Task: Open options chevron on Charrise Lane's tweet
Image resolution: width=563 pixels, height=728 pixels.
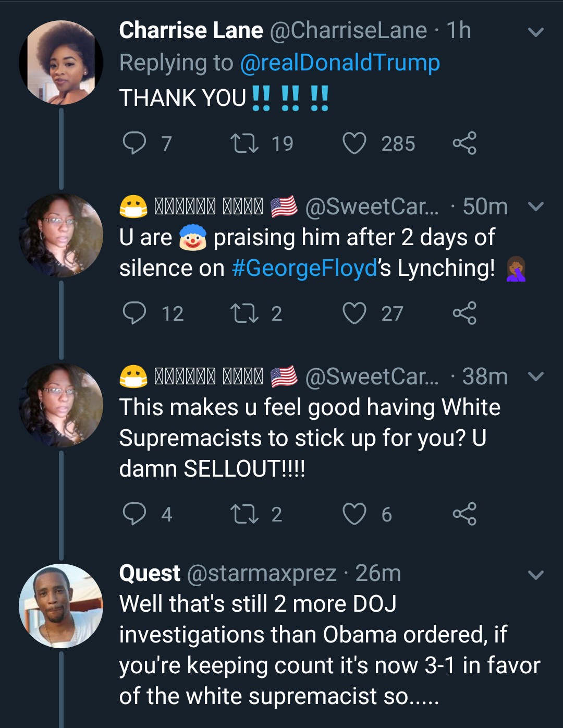Action: 536,32
